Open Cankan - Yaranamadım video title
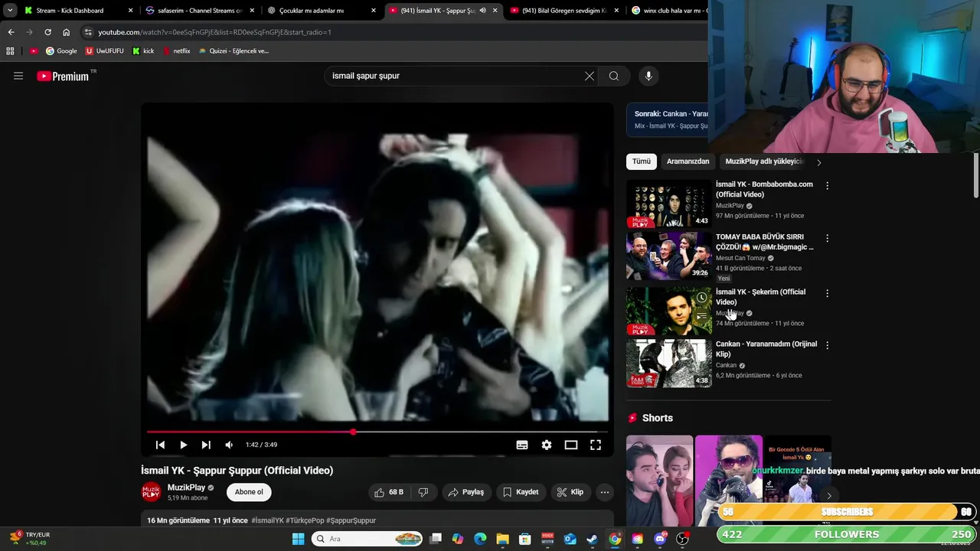This screenshot has height=551, width=980. tap(766, 349)
